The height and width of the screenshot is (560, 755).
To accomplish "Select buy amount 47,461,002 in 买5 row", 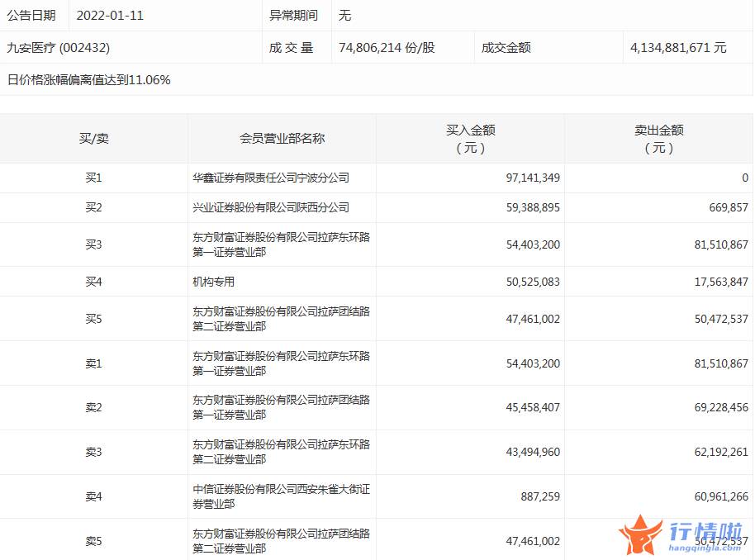I will (x=533, y=319).
